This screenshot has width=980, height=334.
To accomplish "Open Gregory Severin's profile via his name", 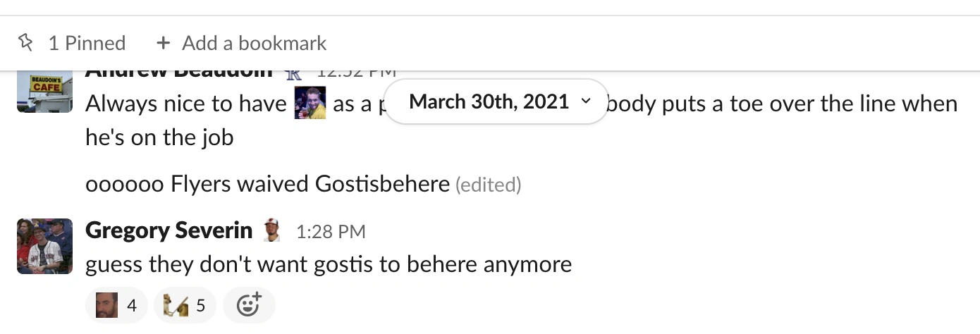I will [x=169, y=230].
